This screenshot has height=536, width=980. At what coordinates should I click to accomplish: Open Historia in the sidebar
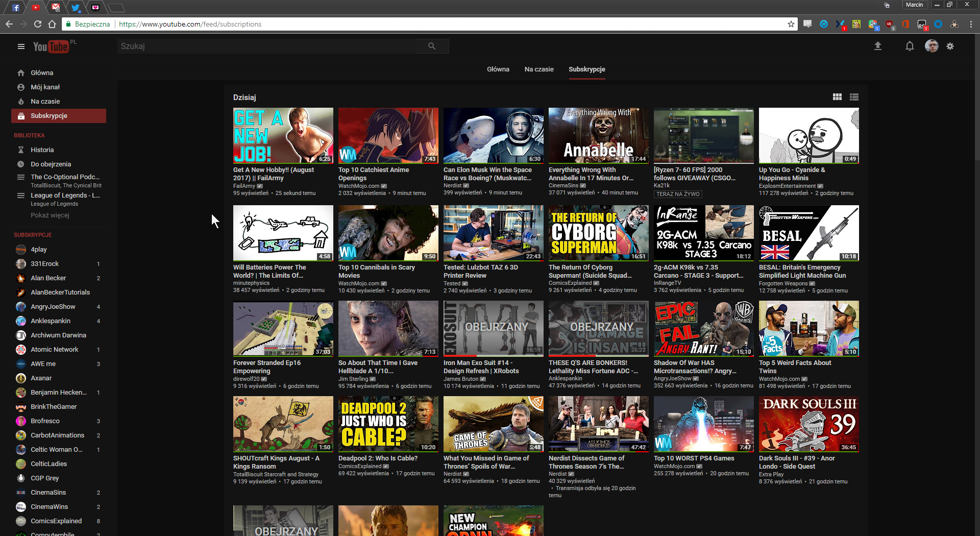42,150
